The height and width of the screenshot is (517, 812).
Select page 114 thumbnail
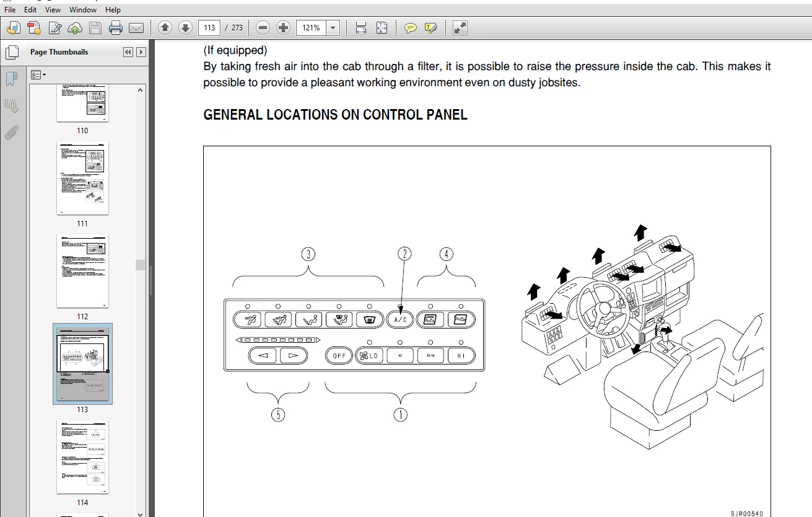[x=82, y=457]
